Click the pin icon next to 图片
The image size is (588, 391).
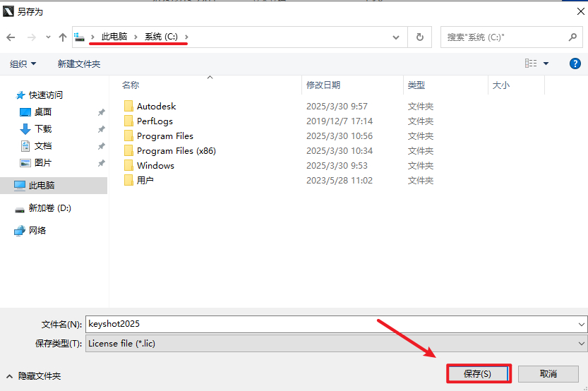(x=101, y=163)
